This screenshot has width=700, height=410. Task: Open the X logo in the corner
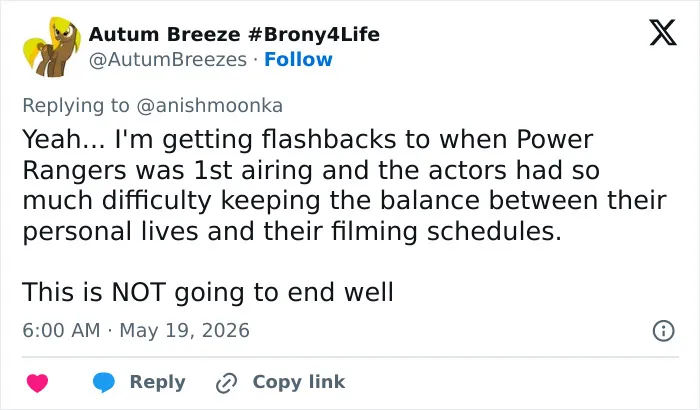[663, 33]
